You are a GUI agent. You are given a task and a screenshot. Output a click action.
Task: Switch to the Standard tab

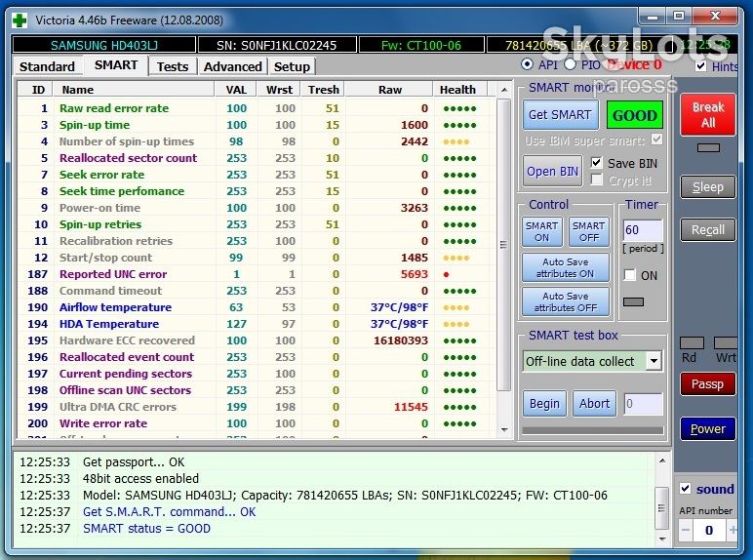pos(47,66)
